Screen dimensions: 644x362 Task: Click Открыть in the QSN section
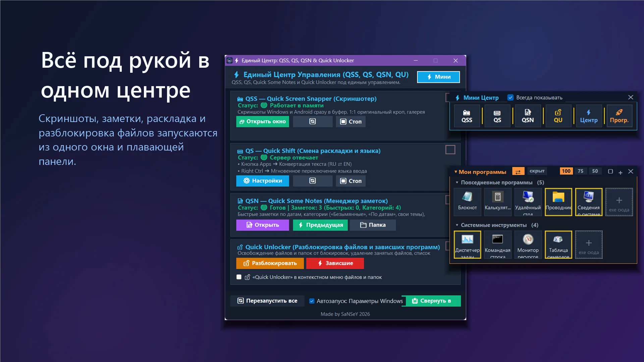click(263, 225)
